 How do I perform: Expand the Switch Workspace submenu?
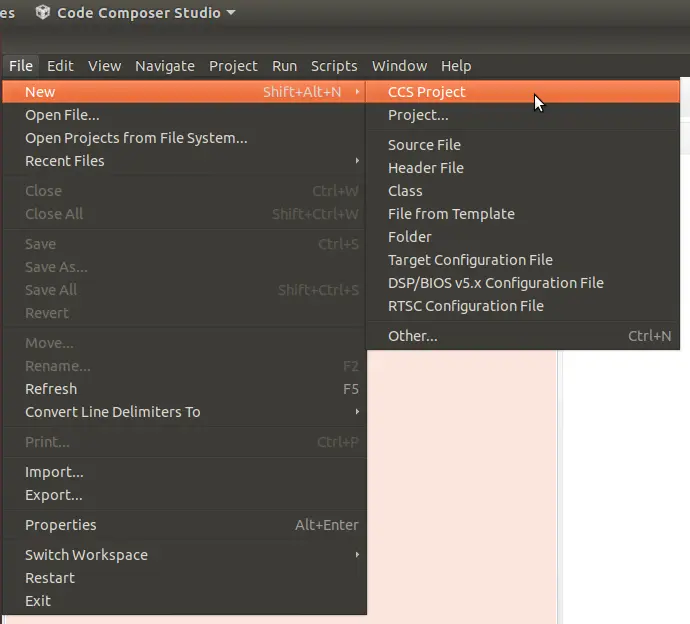pyautogui.click(x=184, y=555)
